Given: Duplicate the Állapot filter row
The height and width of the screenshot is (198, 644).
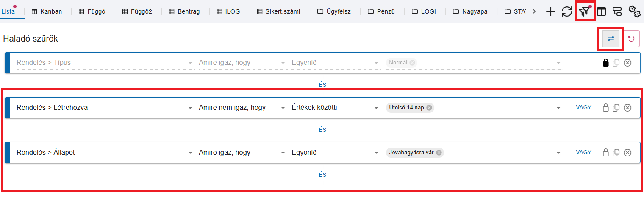Looking at the screenshot, I should 616,153.
